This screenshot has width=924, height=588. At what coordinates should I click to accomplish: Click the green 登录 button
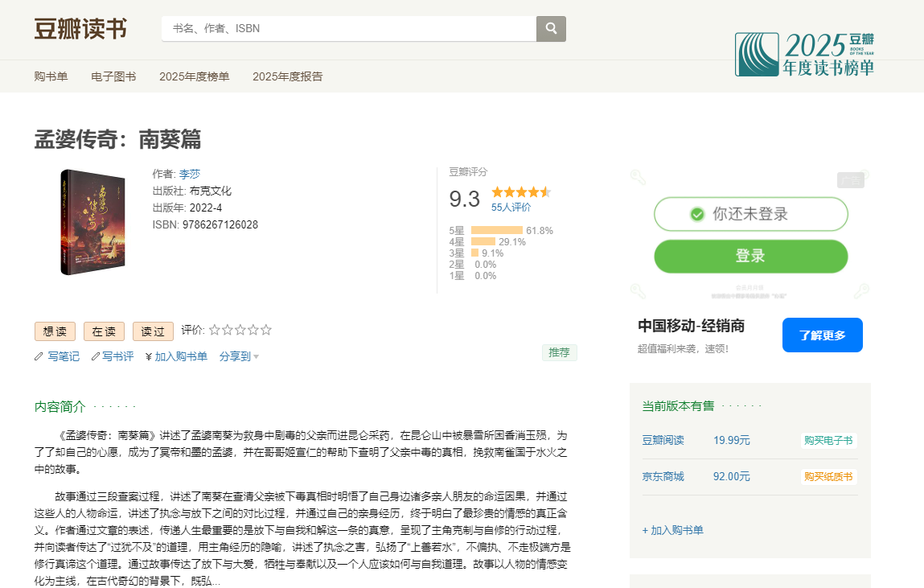750,256
